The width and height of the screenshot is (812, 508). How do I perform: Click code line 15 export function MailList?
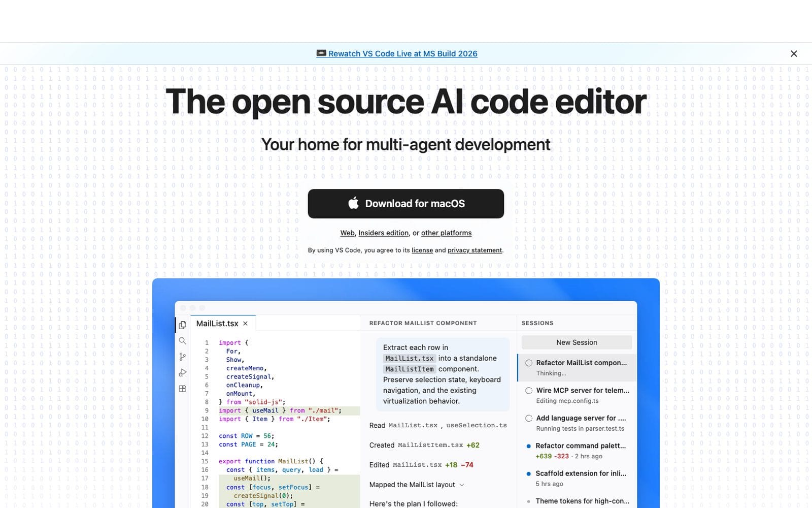tap(271, 461)
